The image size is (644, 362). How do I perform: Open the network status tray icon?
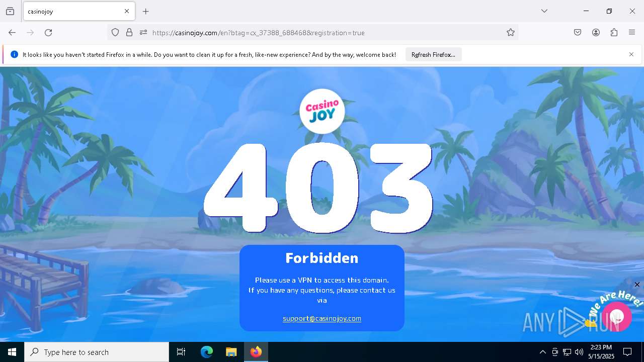567,352
